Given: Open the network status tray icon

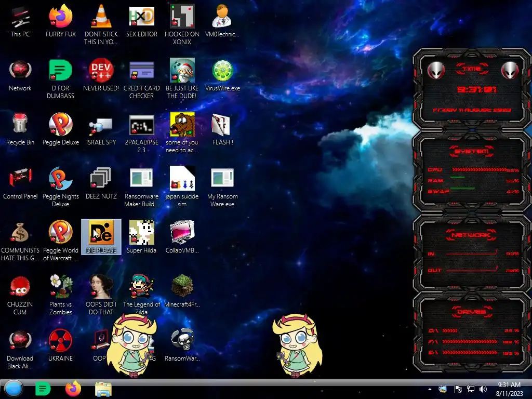Looking at the screenshot, I should pos(471,389).
